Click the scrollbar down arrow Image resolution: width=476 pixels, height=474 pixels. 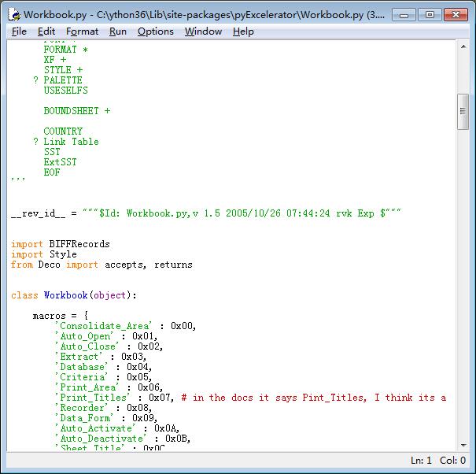[x=463, y=446]
